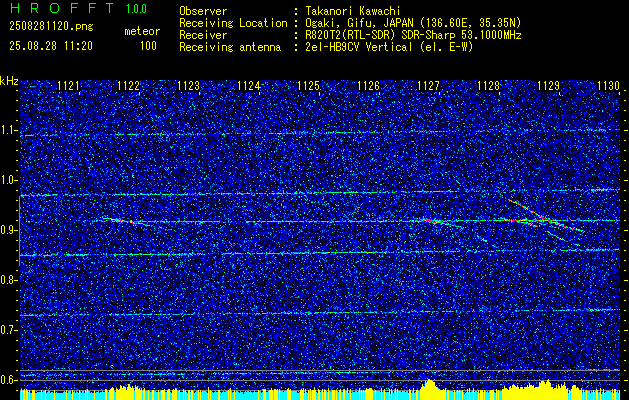Click the 1129 time marker
The width and height of the screenshot is (629, 400).
(548, 86)
